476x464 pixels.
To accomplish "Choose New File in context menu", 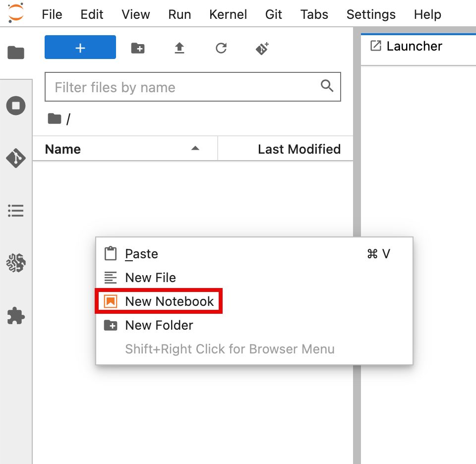I will click(x=150, y=278).
